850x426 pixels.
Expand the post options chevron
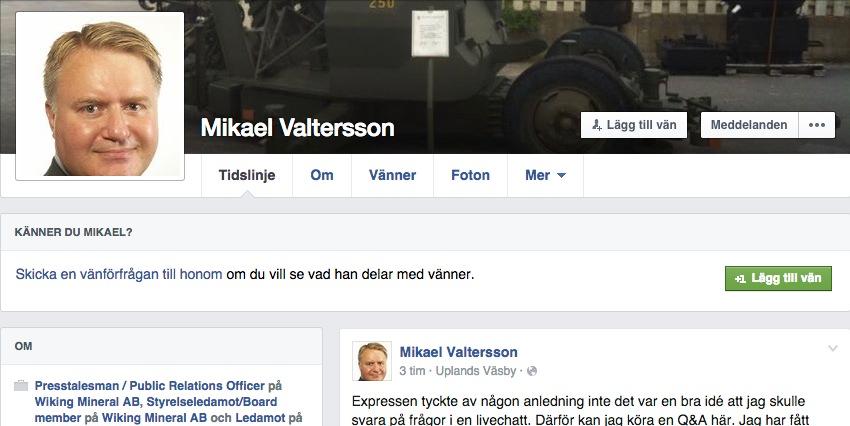click(x=833, y=348)
